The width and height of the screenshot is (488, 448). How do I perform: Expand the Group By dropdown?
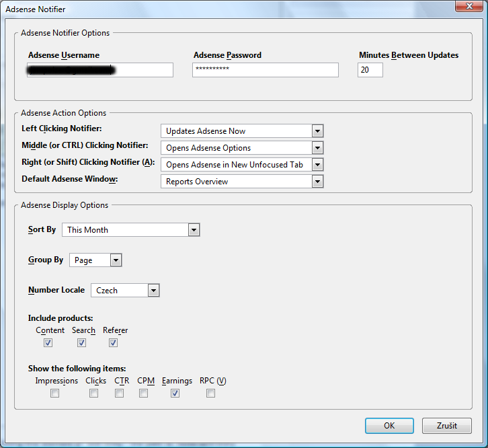point(95,260)
